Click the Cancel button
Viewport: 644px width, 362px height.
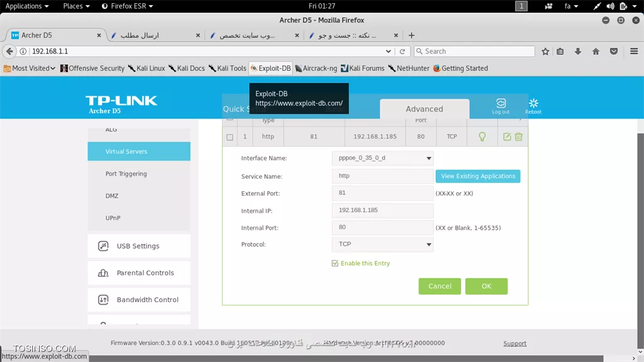coord(440,286)
